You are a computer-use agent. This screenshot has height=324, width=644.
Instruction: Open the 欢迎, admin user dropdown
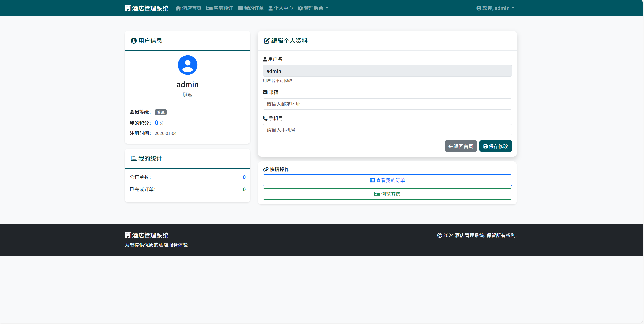(x=495, y=8)
